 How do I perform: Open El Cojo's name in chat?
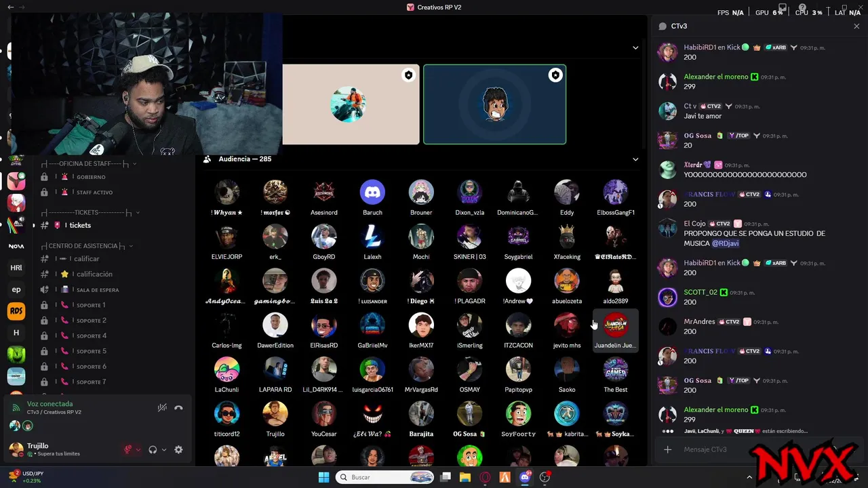695,224
